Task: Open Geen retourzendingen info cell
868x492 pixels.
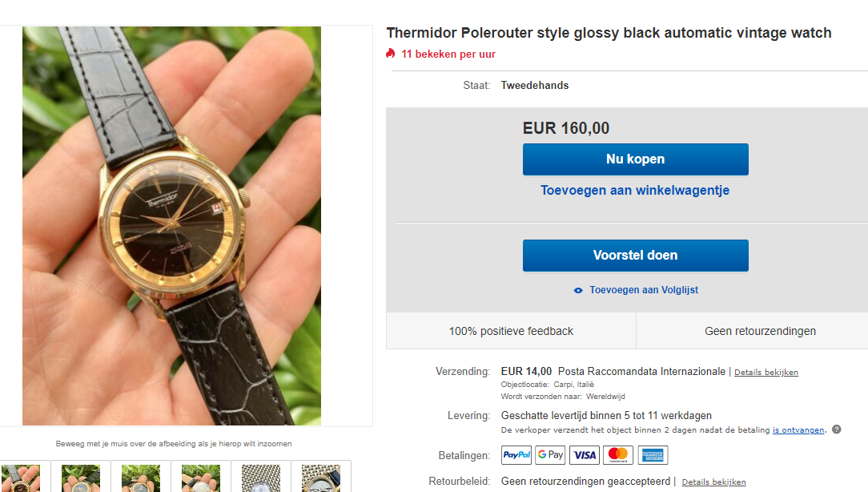Action: click(760, 331)
